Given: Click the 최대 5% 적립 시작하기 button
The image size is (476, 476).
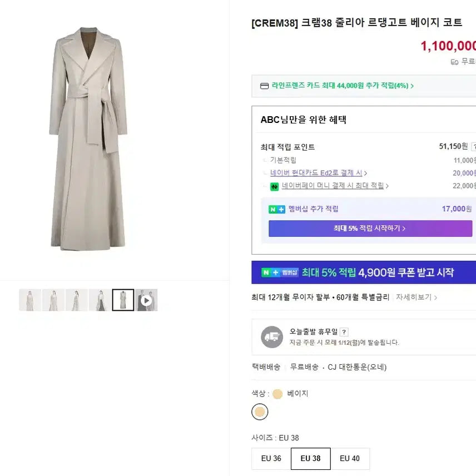Looking at the screenshot, I should point(370,229).
